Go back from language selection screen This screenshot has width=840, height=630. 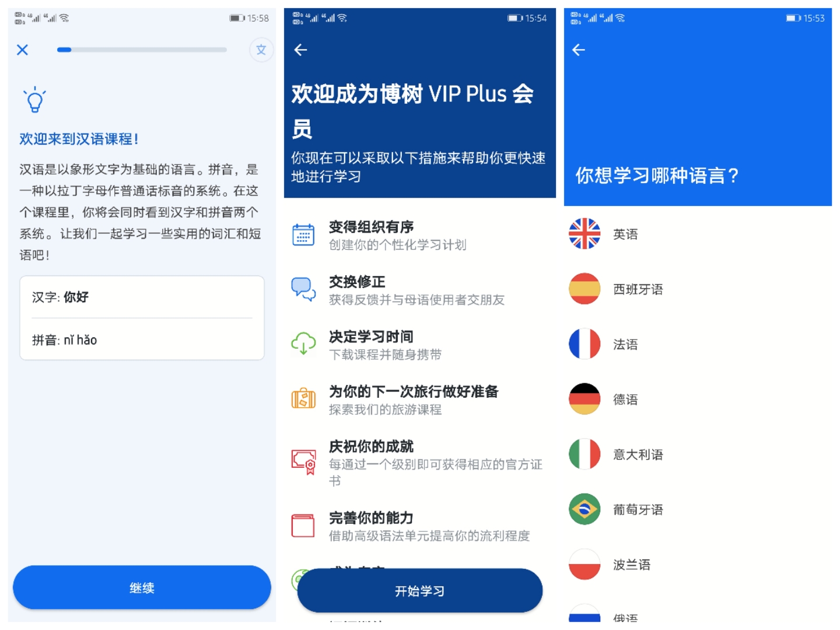coord(579,50)
